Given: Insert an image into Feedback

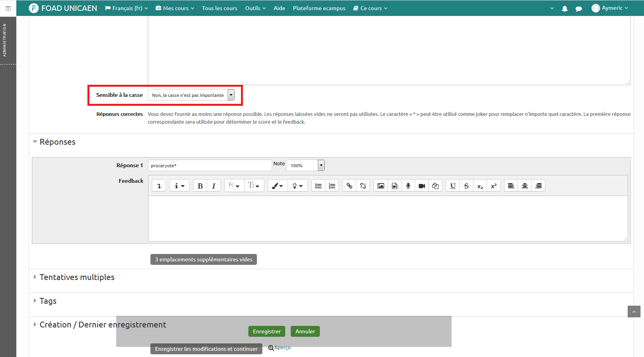Looking at the screenshot, I should 380,186.
